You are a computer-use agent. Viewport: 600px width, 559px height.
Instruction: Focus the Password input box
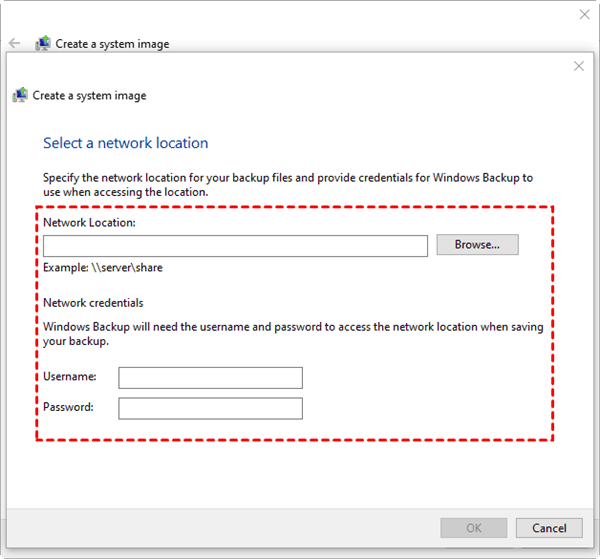coord(210,408)
